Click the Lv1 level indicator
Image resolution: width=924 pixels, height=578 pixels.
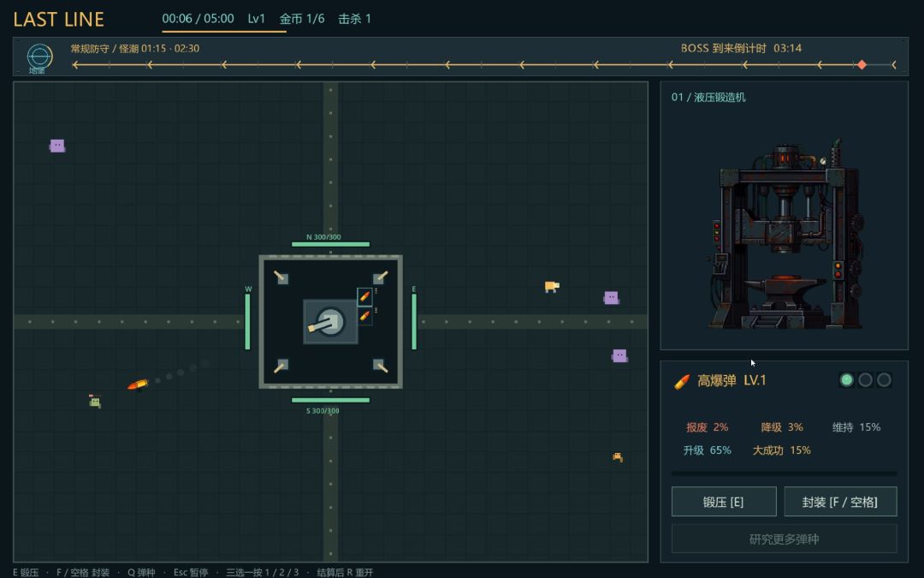[257, 19]
